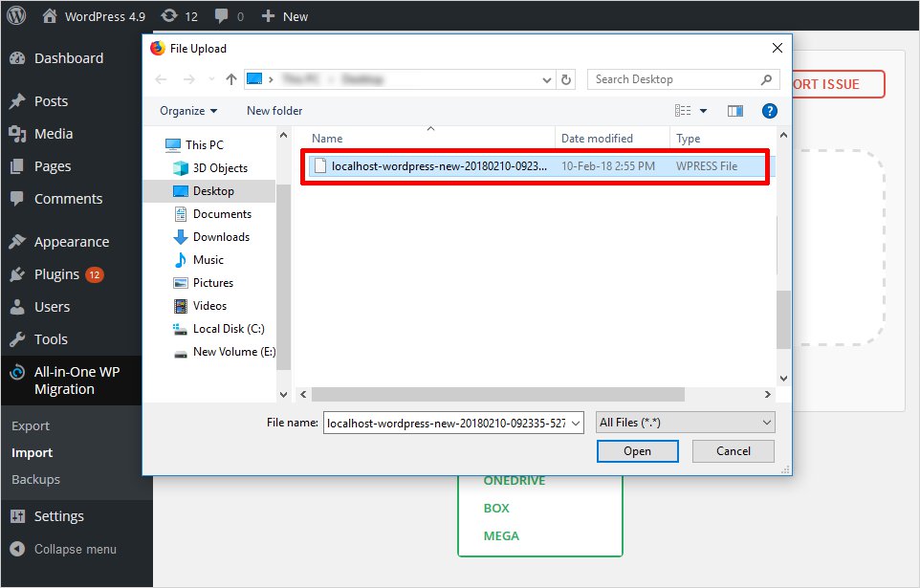Open the view options dropdown arrow

click(x=704, y=111)
